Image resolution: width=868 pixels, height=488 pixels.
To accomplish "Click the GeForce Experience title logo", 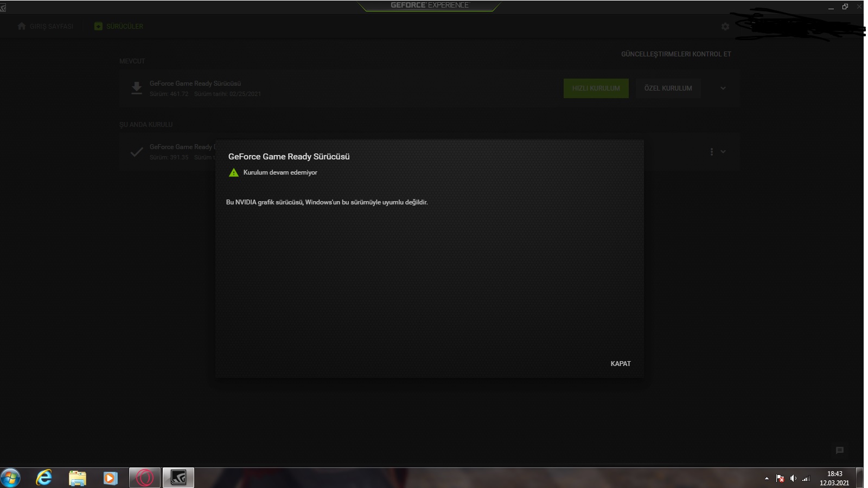I will [x=430, y=5].
